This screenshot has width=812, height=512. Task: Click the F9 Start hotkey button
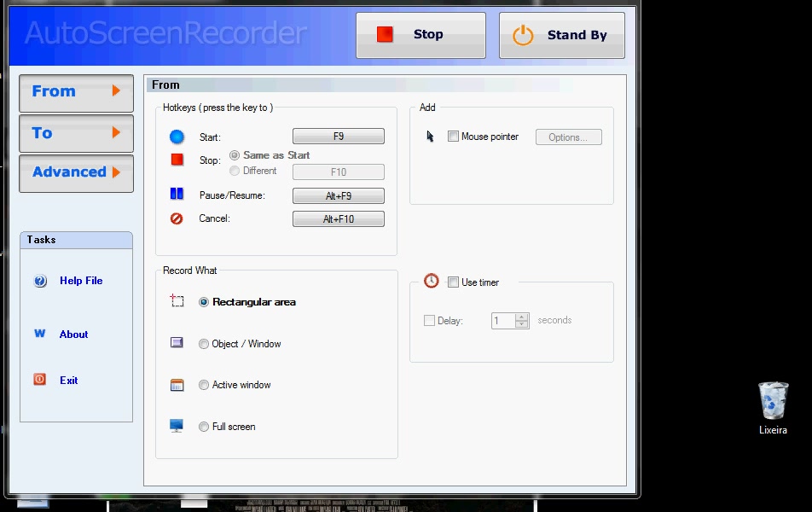(338, 137)
